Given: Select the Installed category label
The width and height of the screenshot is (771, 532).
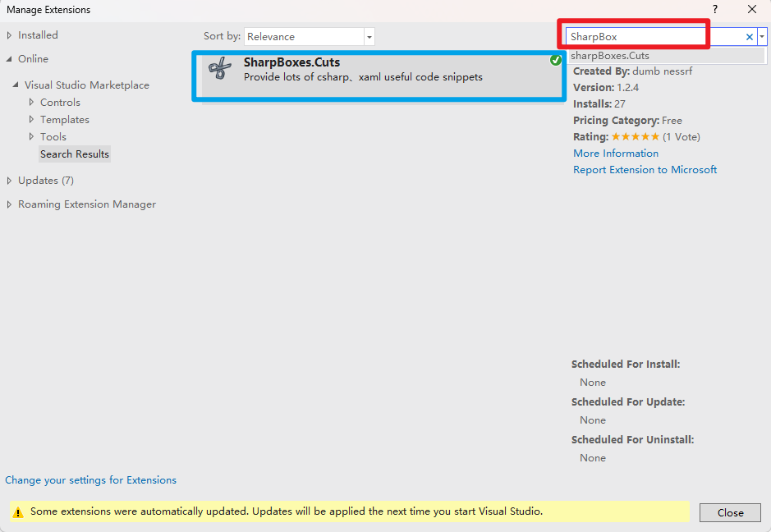Looking at the screenshot, I should pos(38,35).
